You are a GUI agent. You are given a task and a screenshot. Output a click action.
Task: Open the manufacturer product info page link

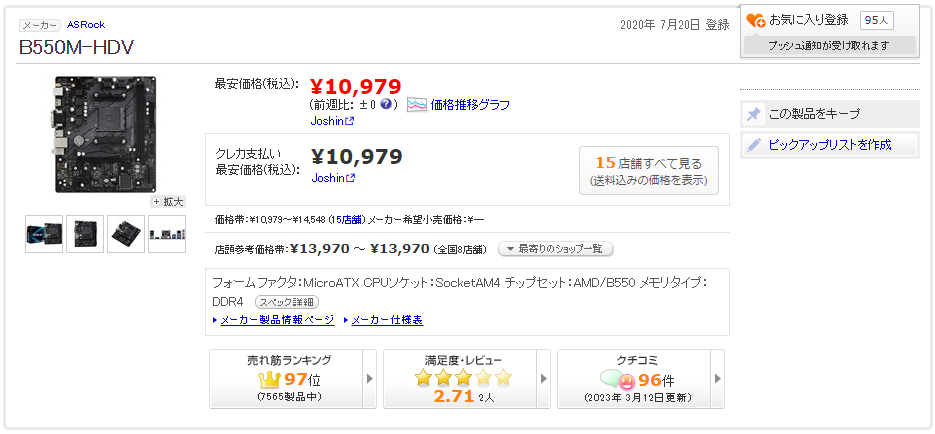277,320
